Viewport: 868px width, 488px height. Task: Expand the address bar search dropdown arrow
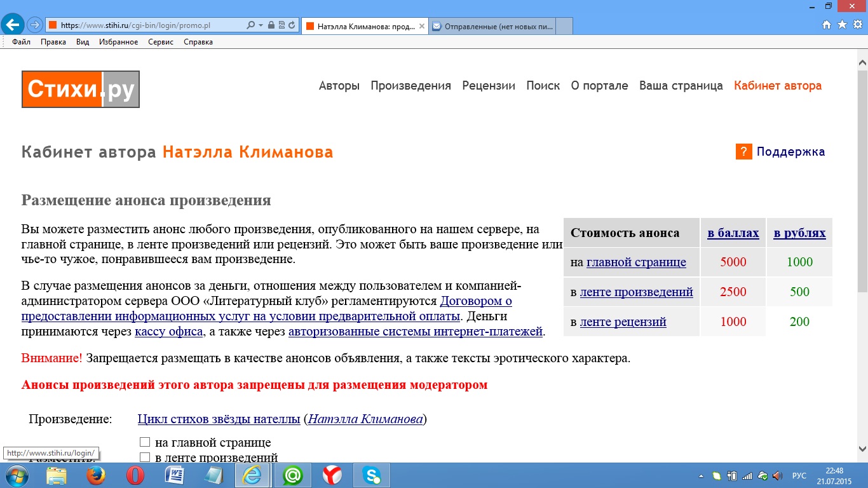[x=261, y=25]
